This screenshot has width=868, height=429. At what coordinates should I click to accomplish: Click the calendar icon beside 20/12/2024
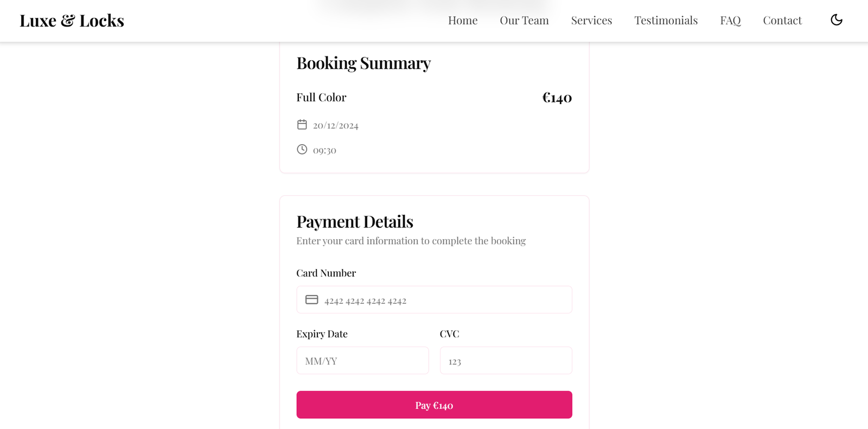pos(302,125)
